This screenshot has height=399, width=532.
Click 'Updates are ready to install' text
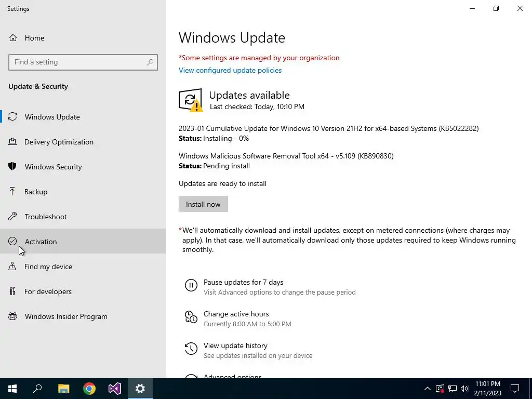tap(222, 183)
